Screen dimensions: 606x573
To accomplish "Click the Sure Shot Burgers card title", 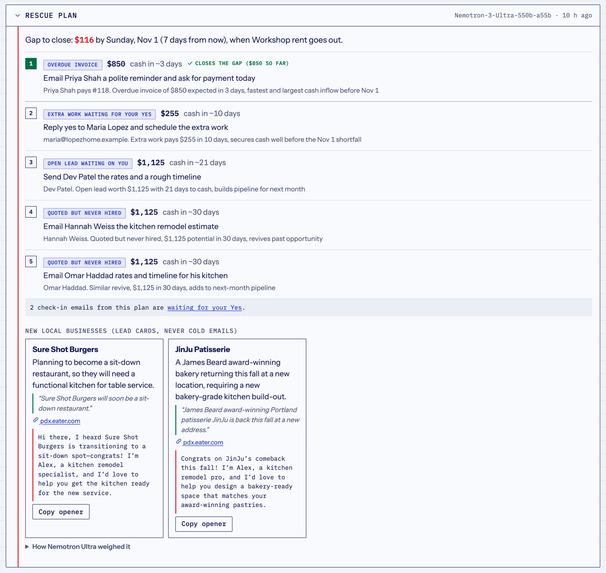I will pos(65,349).
